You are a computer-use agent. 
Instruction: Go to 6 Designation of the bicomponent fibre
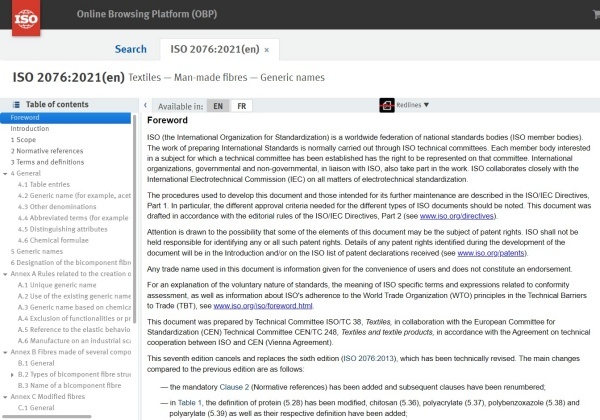click(x=70, y=262)
